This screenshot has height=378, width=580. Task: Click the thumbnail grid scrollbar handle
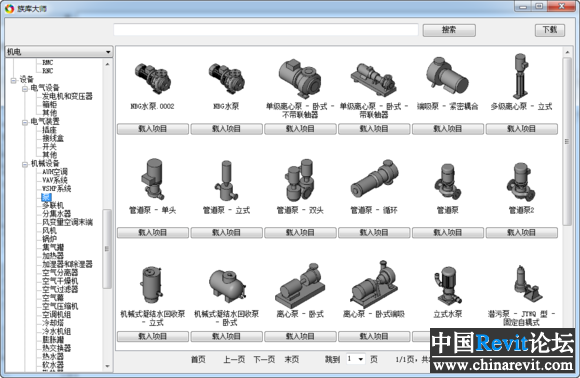567,141
